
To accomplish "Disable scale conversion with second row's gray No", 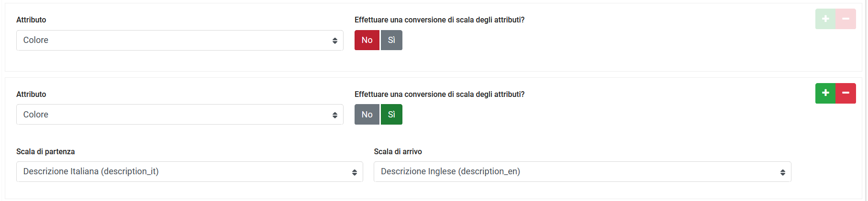I will [x=367, y=115].
